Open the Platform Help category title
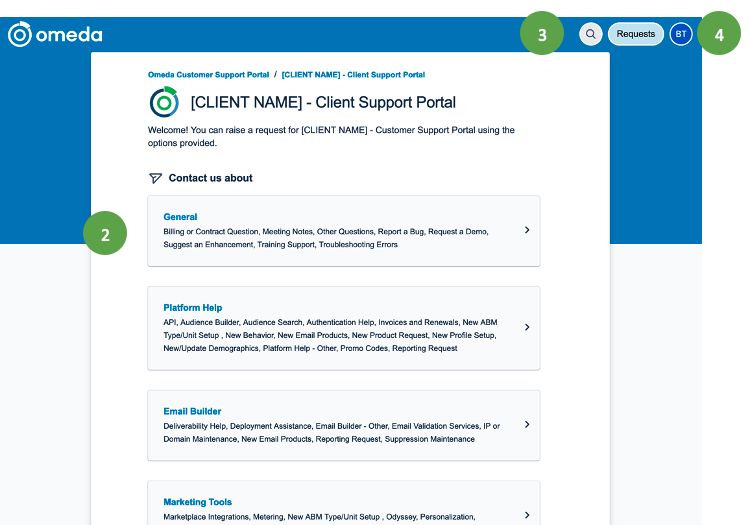The image size is (750, 525). 193,308
